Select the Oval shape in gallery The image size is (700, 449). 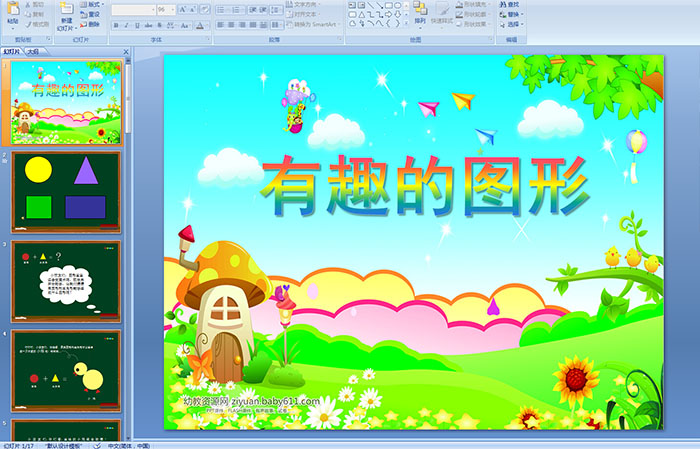point(397,5)
